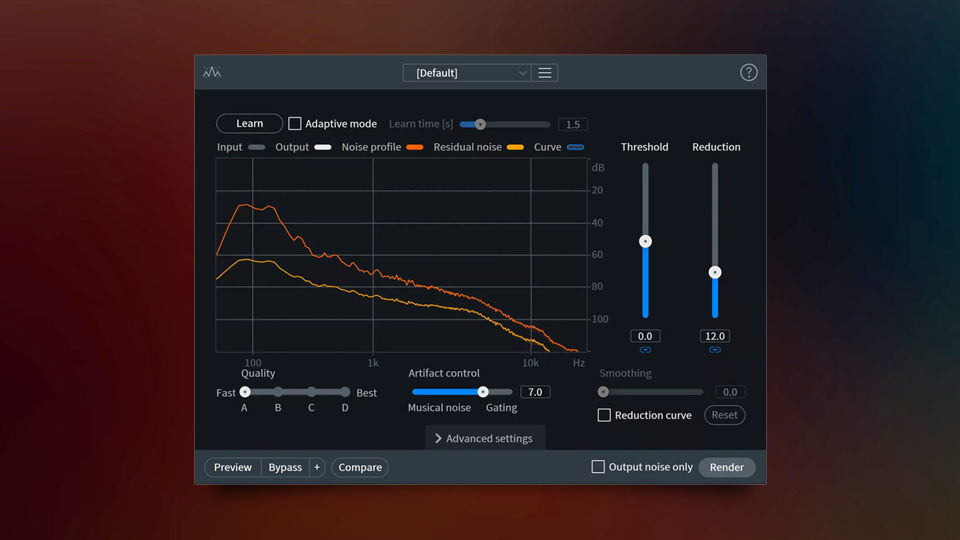
Task: Click the Gating label
Action: (x=501, y=408)
